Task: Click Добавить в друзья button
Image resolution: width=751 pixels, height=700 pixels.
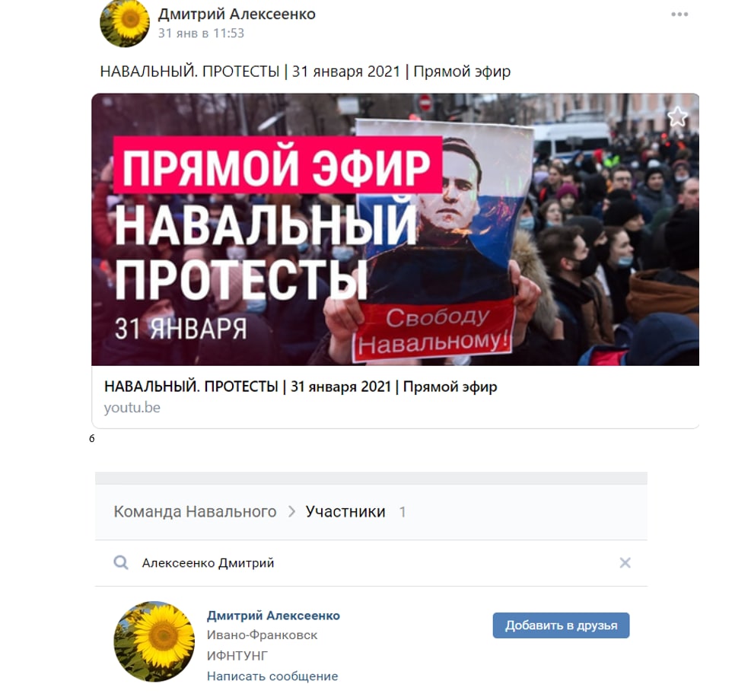Action: pos(561,625)
